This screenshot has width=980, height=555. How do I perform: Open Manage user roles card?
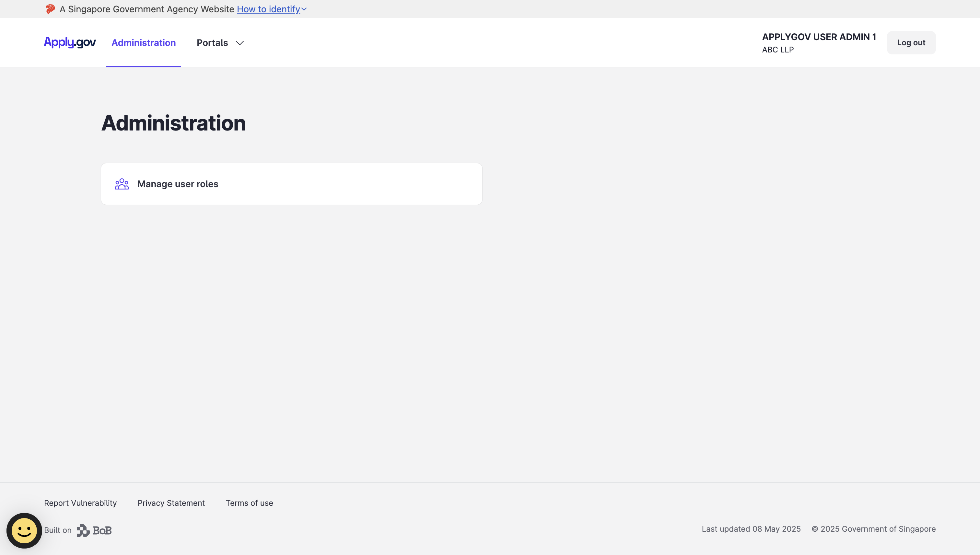[x=291, y=184]
